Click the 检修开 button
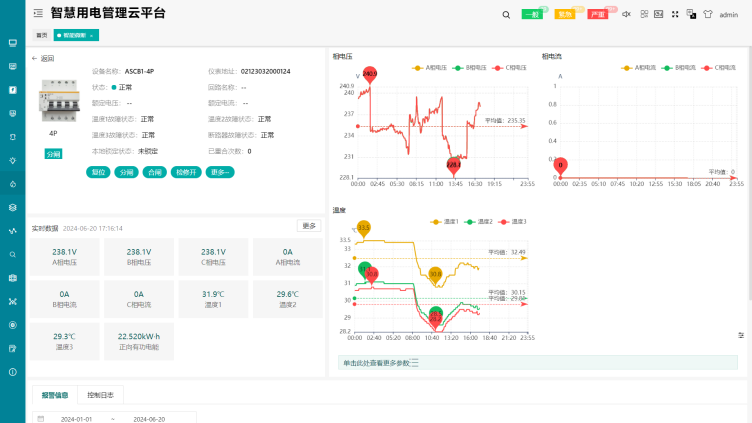752x423 pixels. [186, 172]
